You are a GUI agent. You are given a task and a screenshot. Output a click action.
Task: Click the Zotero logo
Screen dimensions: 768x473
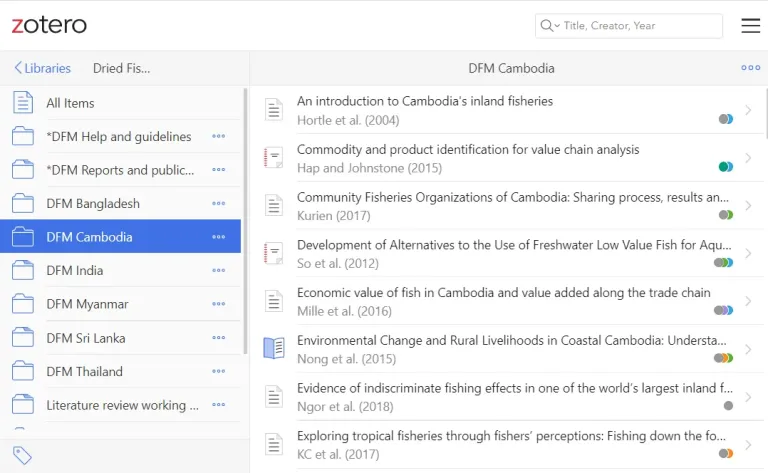(49, 25)
